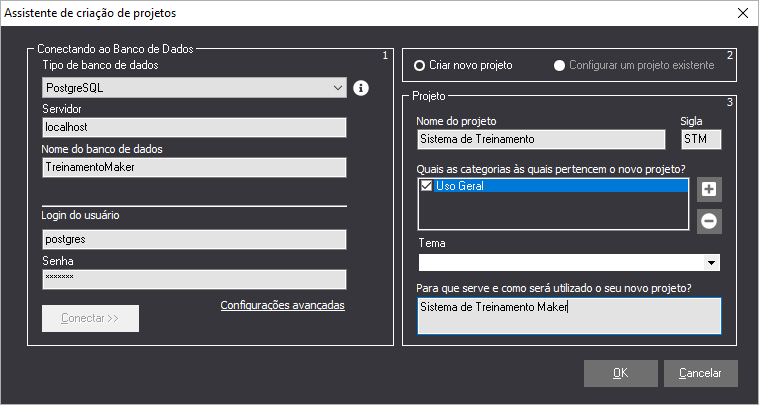
Task: Click the Sigla field containing STM
Action: (x=700, y=139)
